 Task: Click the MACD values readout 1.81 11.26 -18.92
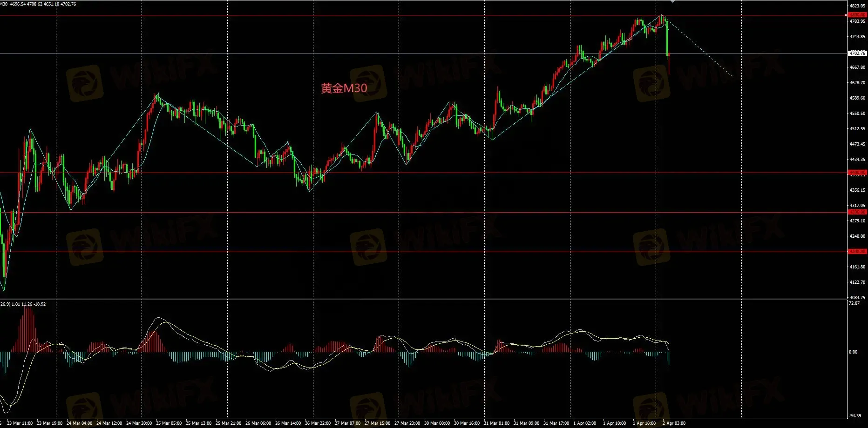[28, 304]
